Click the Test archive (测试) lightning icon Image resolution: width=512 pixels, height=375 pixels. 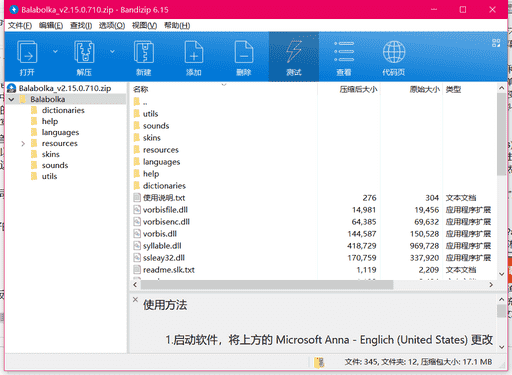(294, 51)
